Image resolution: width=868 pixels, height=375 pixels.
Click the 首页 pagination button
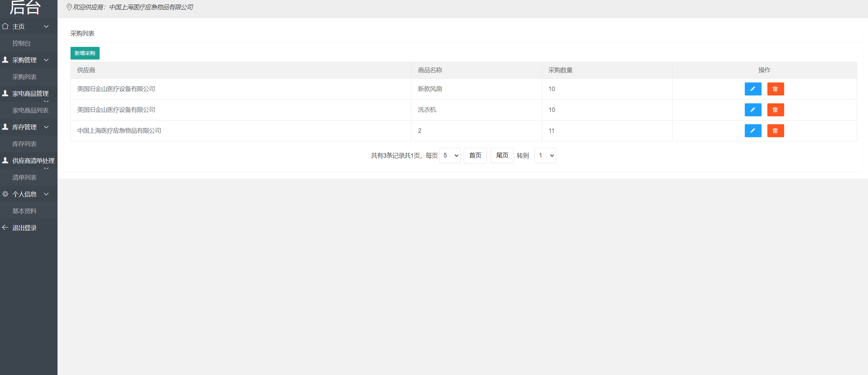(475, 156)
